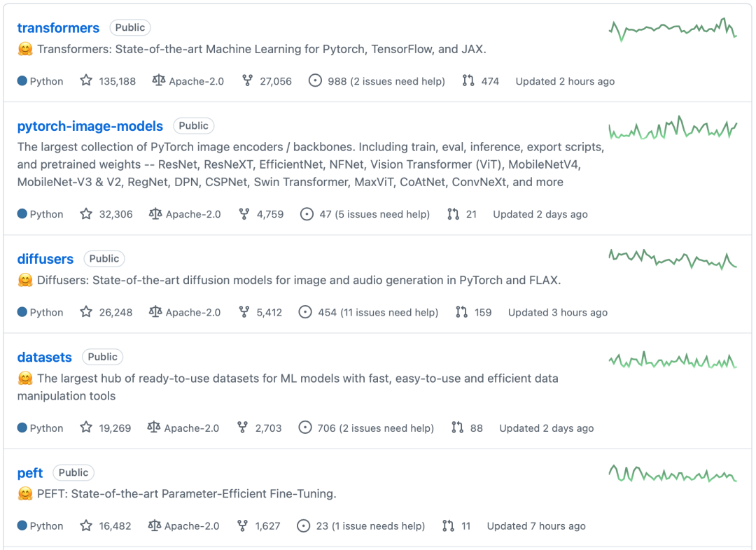
Task: Open the datasets repository link
Action: tap(44, 358)
